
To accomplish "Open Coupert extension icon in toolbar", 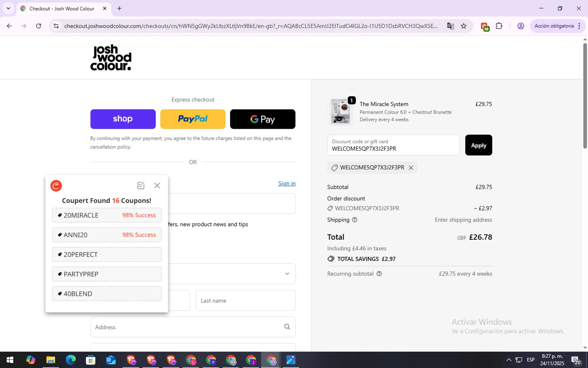I will click(485, 26).
